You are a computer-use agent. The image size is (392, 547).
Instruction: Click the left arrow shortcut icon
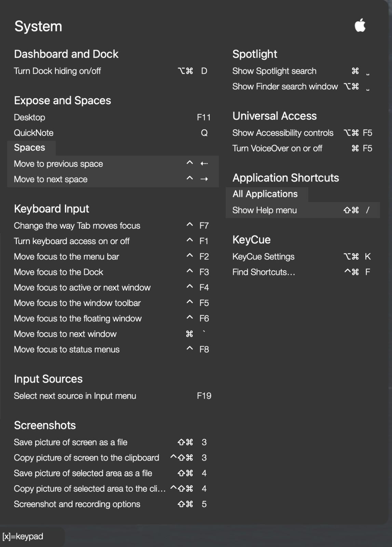[204, 164]
